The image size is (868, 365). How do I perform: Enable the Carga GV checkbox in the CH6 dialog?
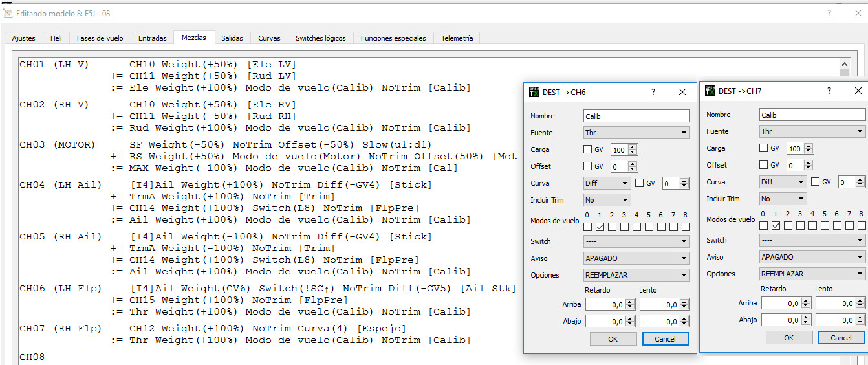pyautogui.click(x=588, y=149)
